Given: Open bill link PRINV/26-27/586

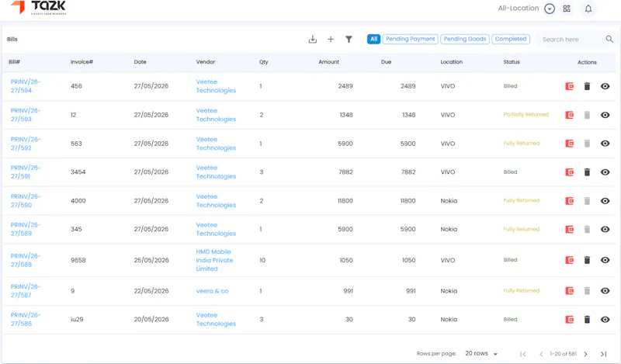Looking at the screenshot, I should coord(26,319).
